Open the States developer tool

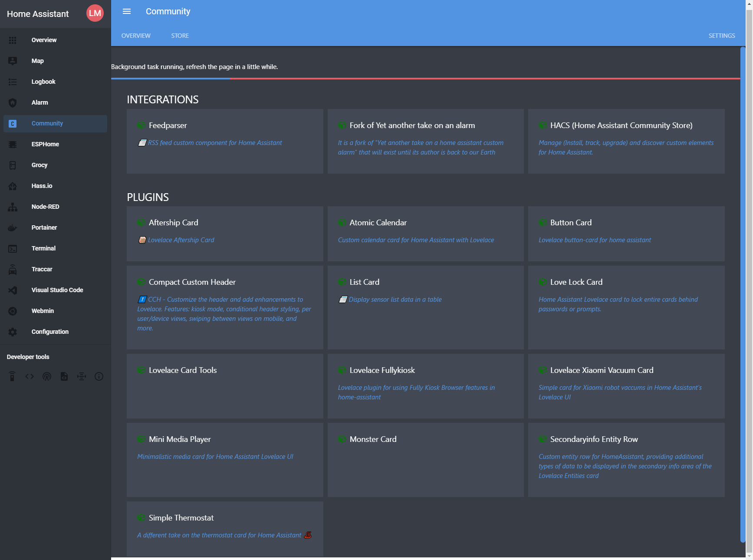(x=30, y=376)
